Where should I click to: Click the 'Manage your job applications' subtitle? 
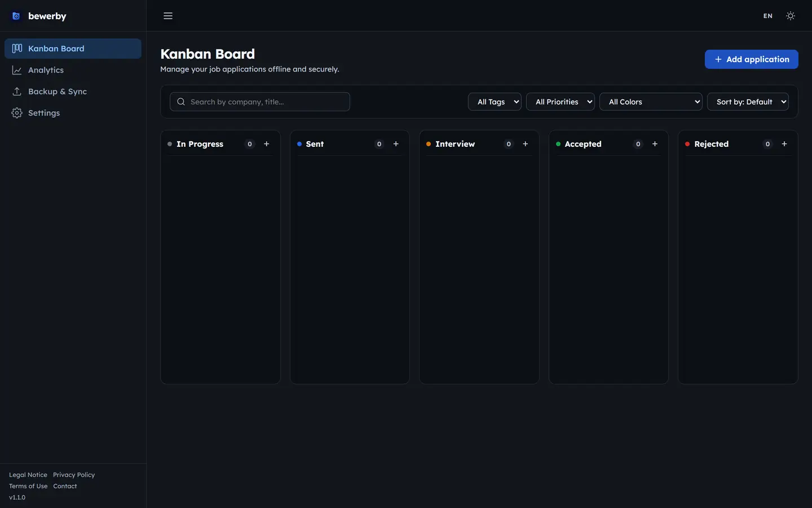pyautogui.click(x=250, y=69)
